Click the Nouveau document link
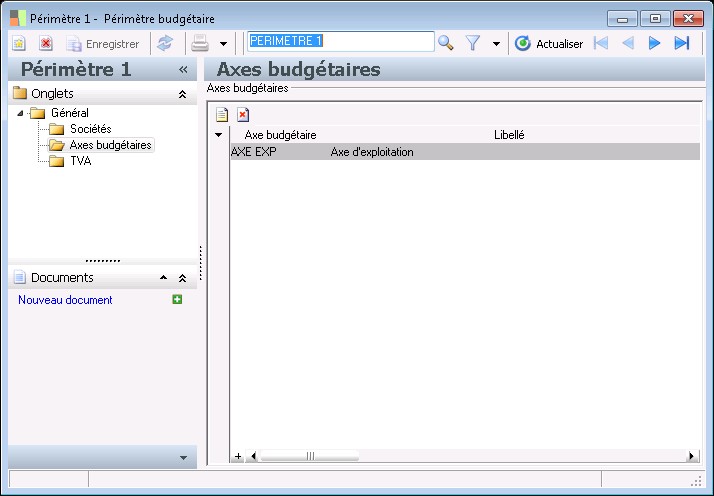Viewport: 714px width, 496px height. click(x=65, y=300)
